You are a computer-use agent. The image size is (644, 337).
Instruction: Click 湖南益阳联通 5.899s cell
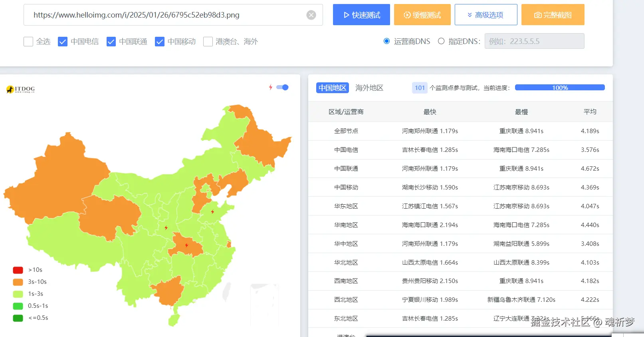click(521, 244)
